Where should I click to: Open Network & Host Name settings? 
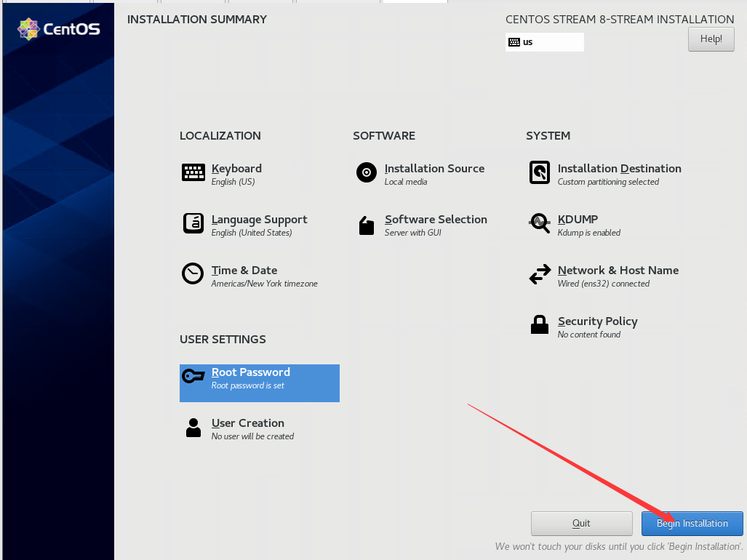click(x=618, y=271)
